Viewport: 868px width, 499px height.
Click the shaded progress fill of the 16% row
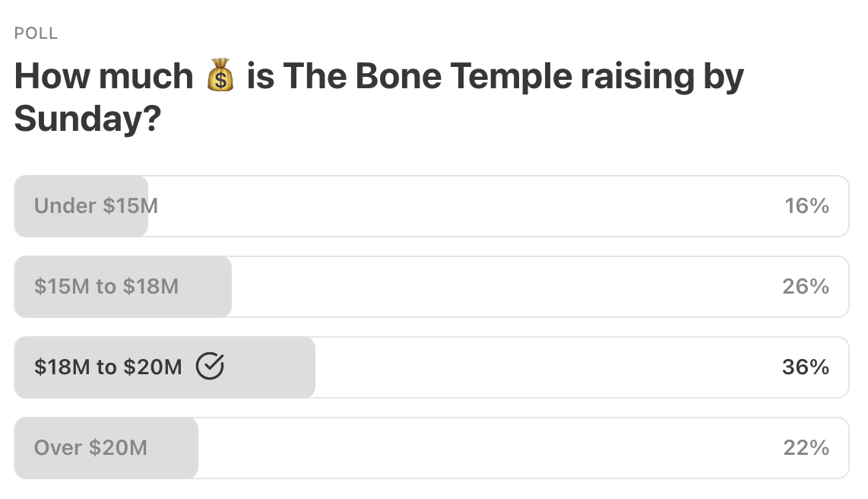(x=81, y=206)
